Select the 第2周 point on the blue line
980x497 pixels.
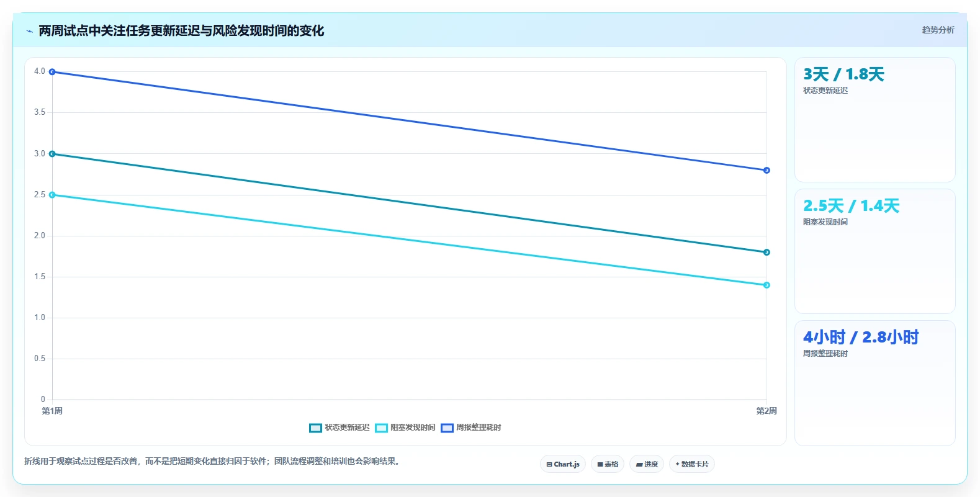766,170
